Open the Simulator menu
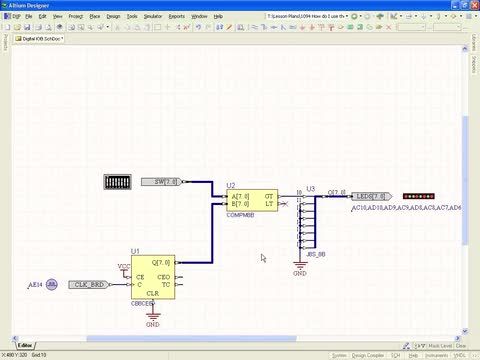480x360 pixels. pos(153,16)
